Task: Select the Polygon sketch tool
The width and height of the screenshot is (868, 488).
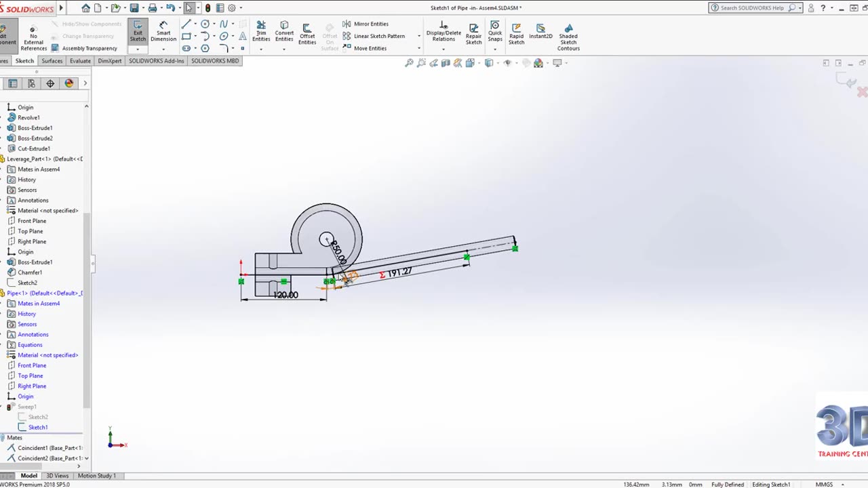Action: pyautogui.click(x=205, y=48)
